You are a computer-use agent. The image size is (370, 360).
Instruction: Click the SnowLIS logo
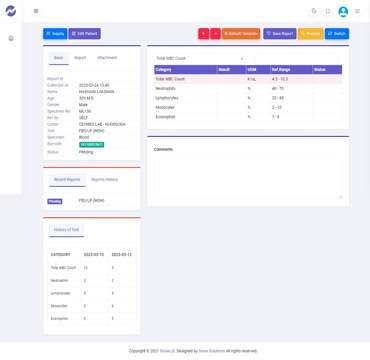tap(11, 11)
